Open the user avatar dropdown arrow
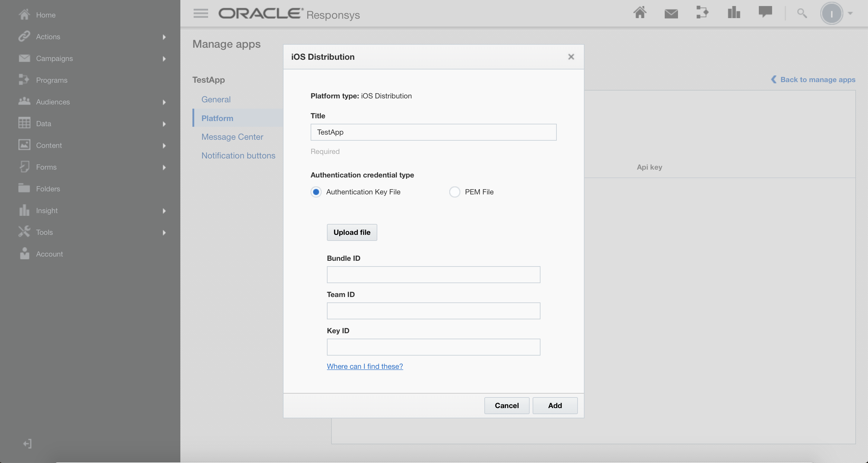This screenshot has width=868, height=463. click(850, 14)
